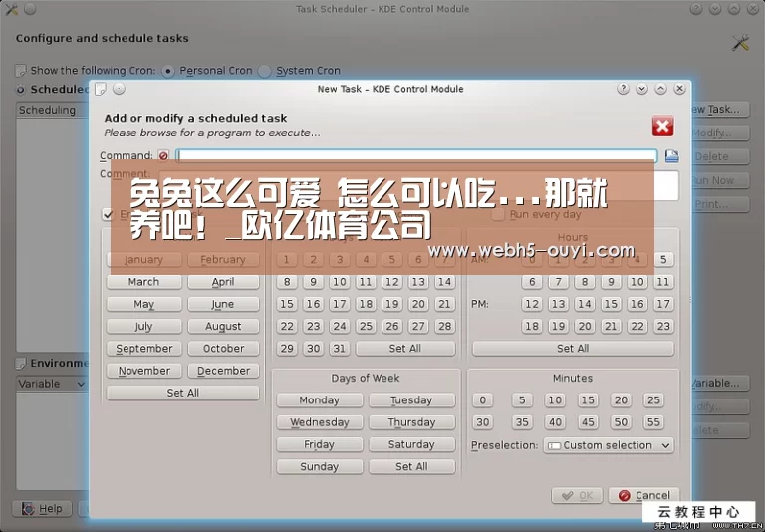Click the Delete button beside scheduled tasks list
The image size is (765, 532).
click(x=720, y=157)
